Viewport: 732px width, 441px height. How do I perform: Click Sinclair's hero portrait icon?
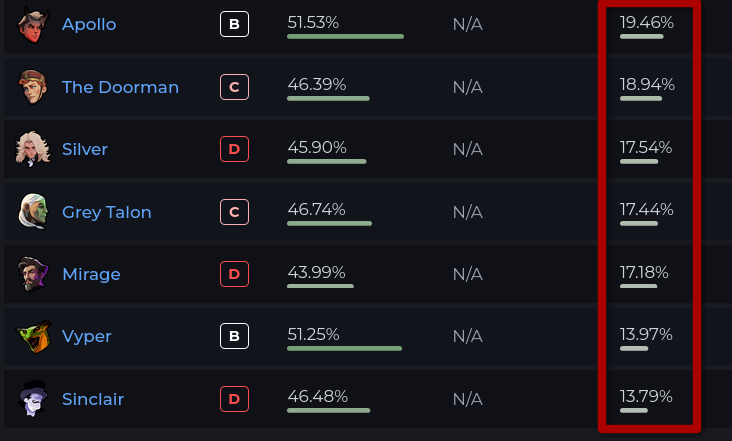[33, 399]
